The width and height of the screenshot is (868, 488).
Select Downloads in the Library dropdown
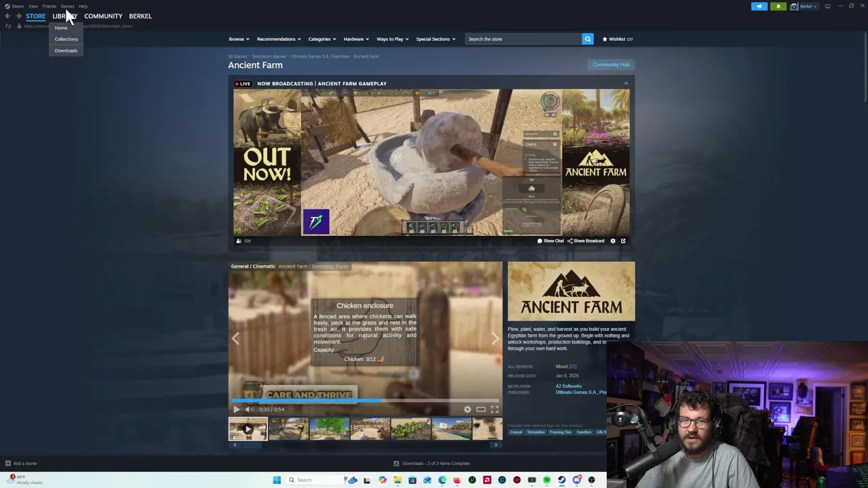66,50
